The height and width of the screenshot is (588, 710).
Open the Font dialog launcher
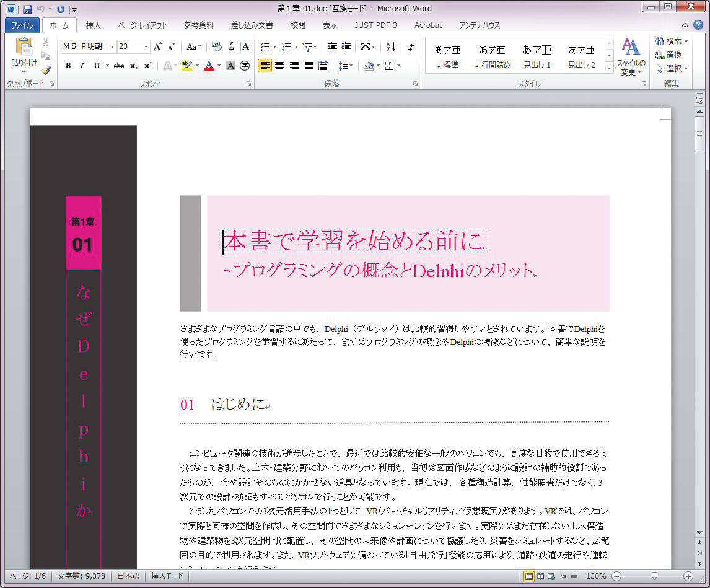[248, 84]
